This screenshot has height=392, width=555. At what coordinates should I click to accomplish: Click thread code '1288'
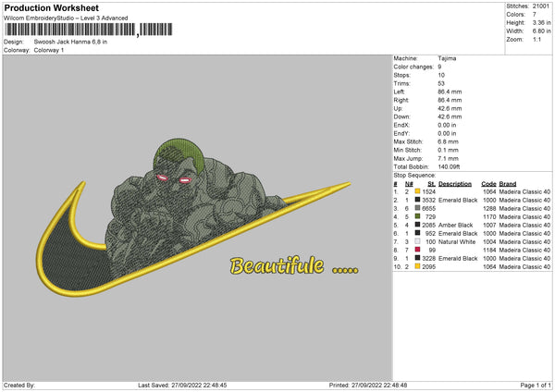click(489, 209)
